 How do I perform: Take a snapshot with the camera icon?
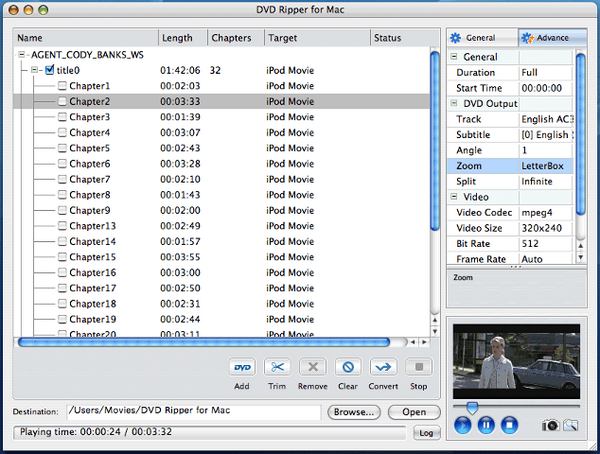pyautogui.click(x=550, y=425)
